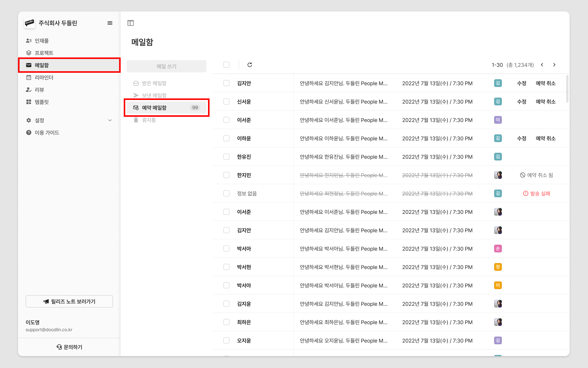Click the sidebar toggle panel icon
The width and height of the screenshot is (588, 368).
pos(131,23)
